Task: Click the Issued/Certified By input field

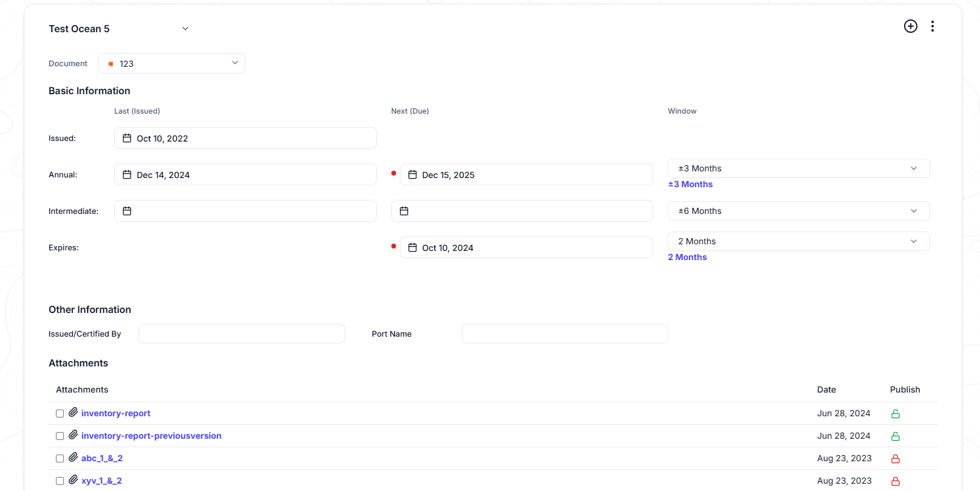Action: click(x=242, y=334)
